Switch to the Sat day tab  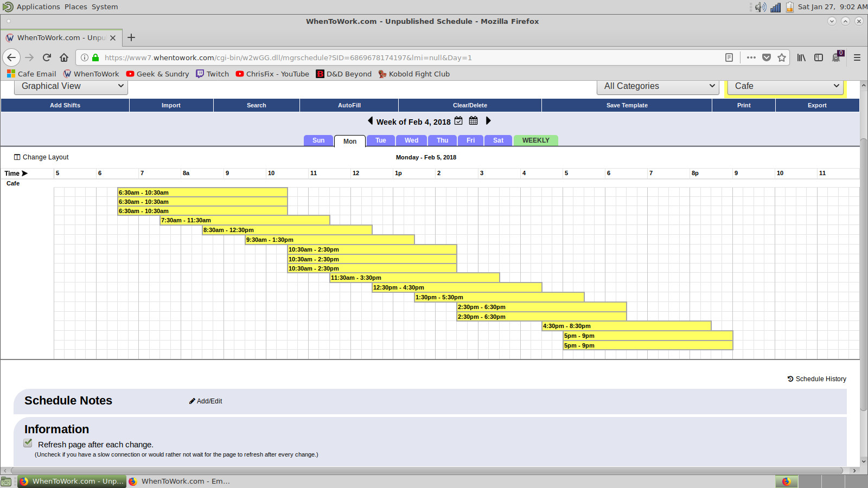499,140
